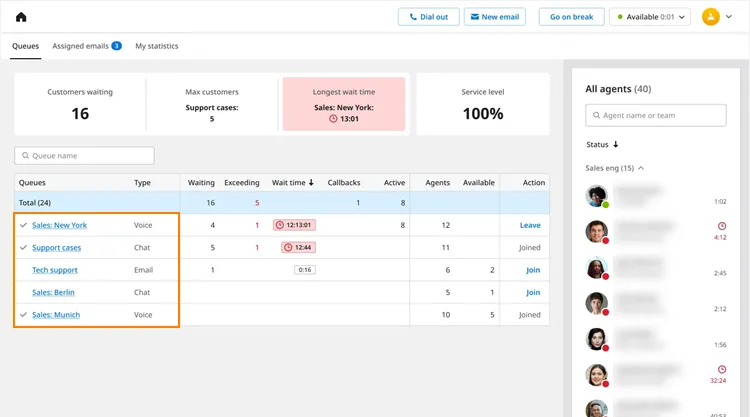750x417 pixels.
Task: Open the Sales: New York queue
Action: (59, 225)
